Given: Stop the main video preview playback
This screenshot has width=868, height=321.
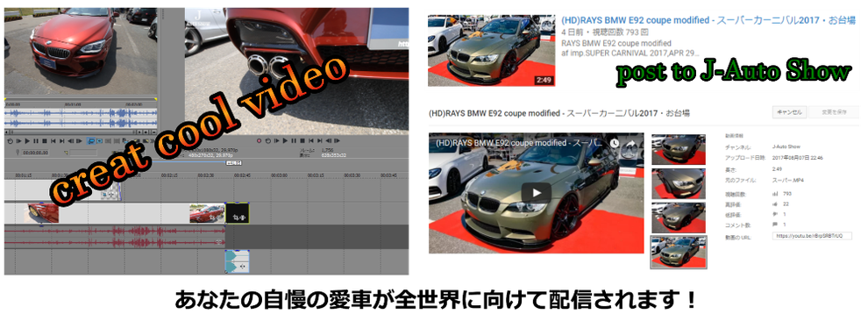Looking at the screenshot, I should 302,140.
